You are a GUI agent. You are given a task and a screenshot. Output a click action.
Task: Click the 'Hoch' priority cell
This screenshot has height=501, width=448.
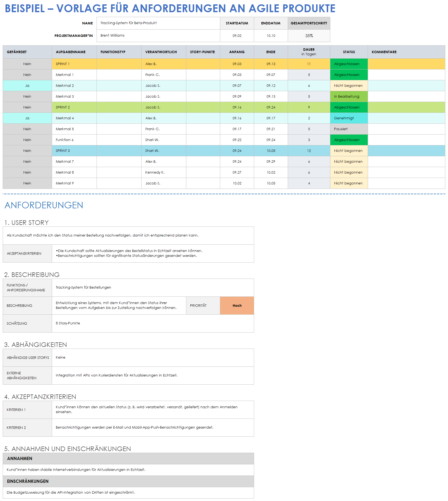pyautogui.click(x=237, y=305)
